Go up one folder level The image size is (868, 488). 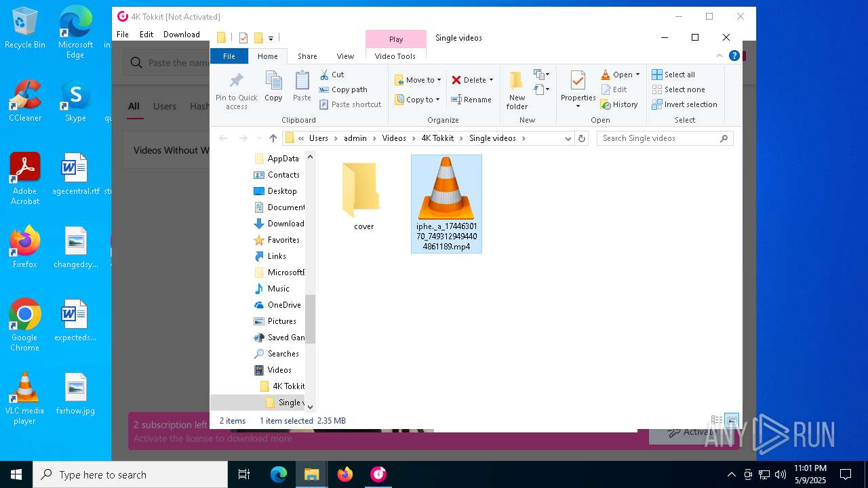coord(273,138)
